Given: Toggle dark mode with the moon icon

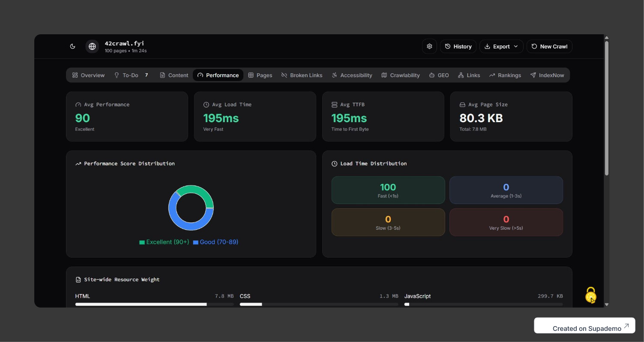Looking at the screenshot, I should pos(73,46).
